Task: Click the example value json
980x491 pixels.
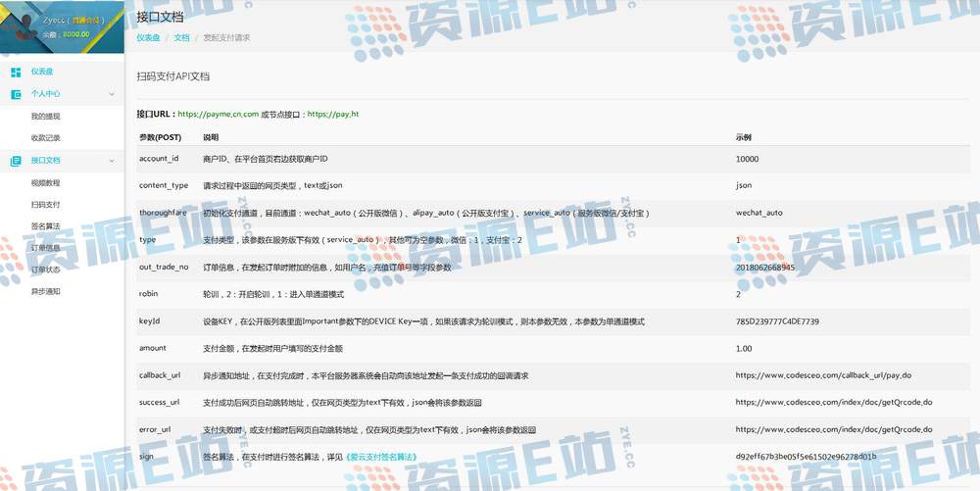Action: click(744, 185)
